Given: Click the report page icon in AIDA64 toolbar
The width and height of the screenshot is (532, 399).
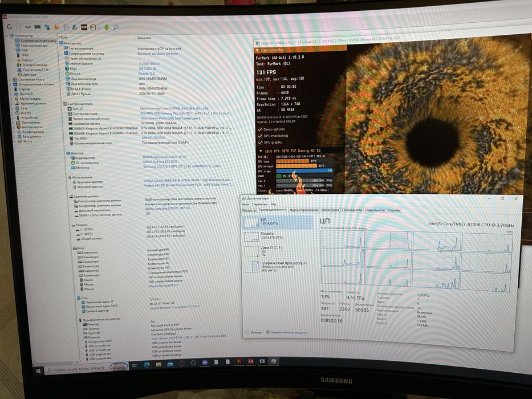Looking at the screenshot, I should pos(19,26).
